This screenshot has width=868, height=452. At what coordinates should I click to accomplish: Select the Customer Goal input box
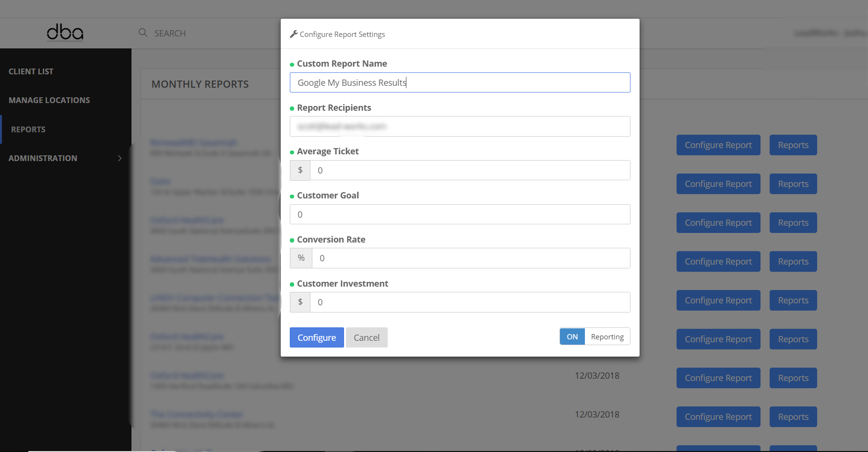pos(460,214)
